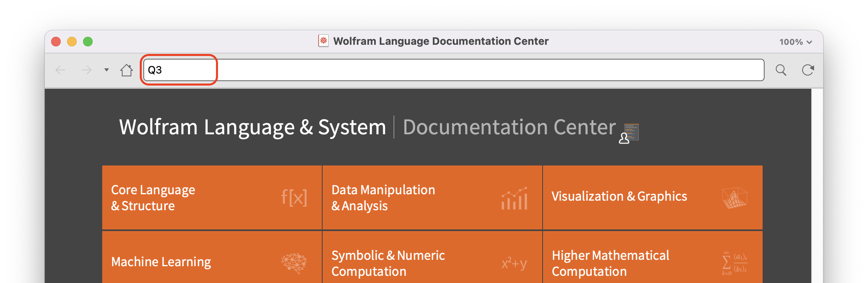Open the 100% zoom level dropdown
Screen dimensions: 868x283
click(796, 42)
